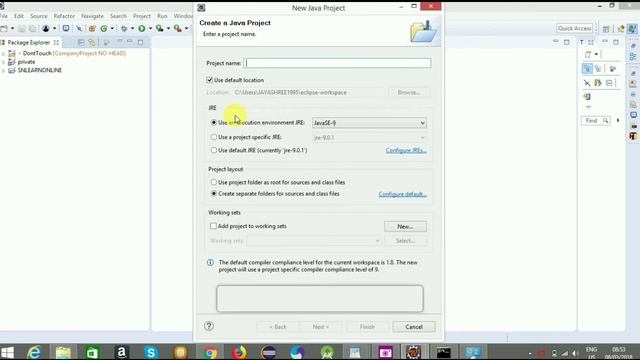The height and width of the screenshot is (360, 640).
Task: Click the Save icon in main toolbar
Action: pos(22,29)
